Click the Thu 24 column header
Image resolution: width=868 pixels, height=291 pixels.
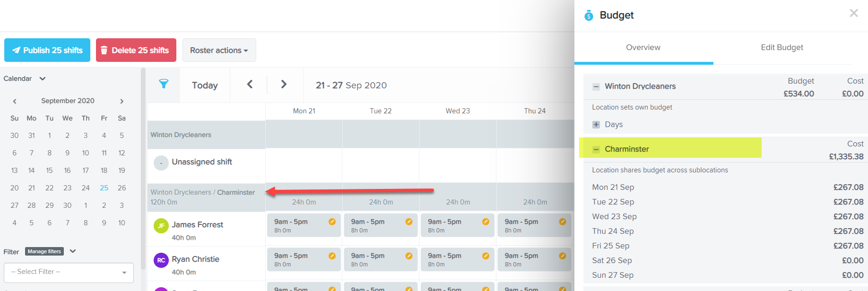coord(535,111)
